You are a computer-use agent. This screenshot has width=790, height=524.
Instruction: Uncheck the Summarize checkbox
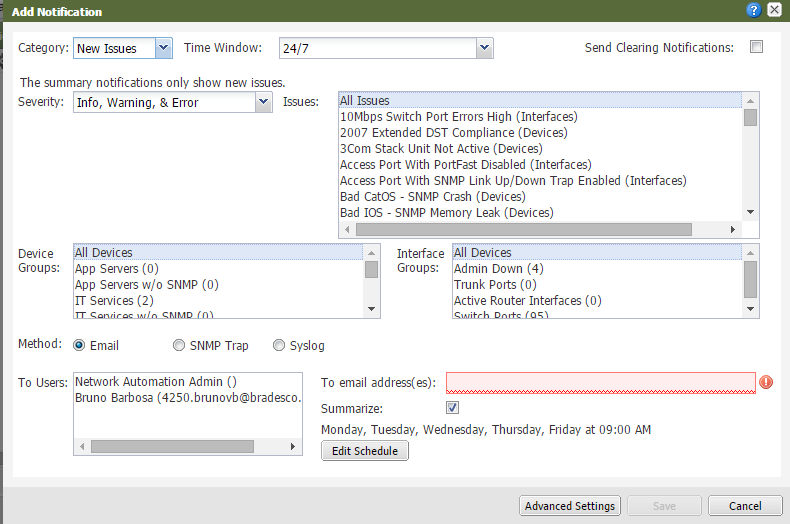452,408
